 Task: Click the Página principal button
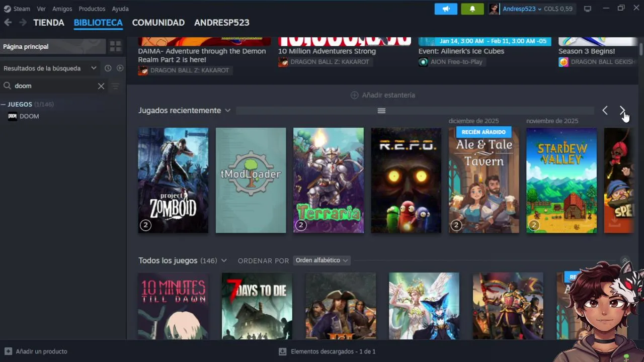pos(53,46)
